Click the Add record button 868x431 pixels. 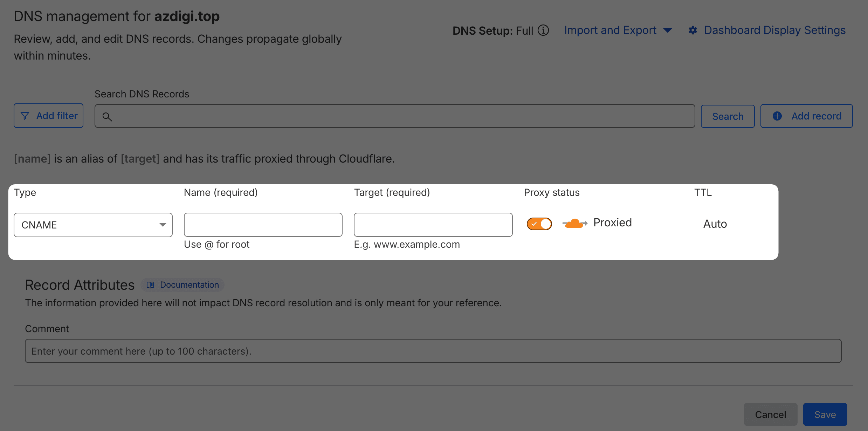tap(806, 116)
